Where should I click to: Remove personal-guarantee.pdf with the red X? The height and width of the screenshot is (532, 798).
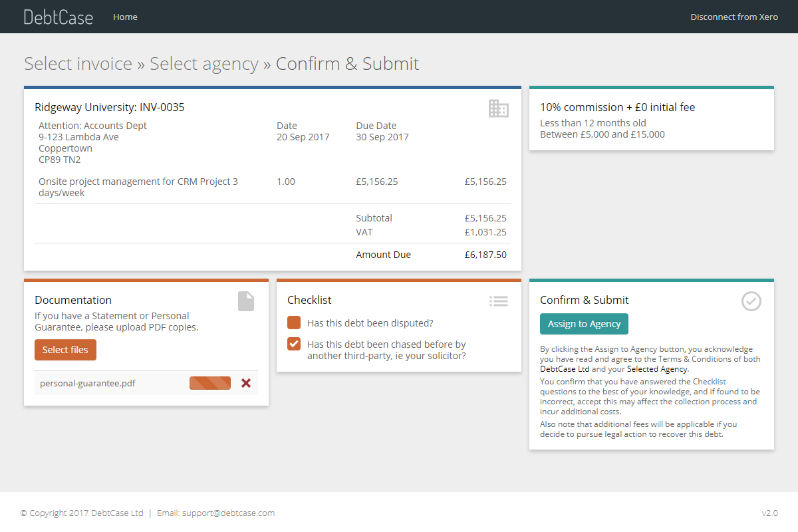pos(246,383)
